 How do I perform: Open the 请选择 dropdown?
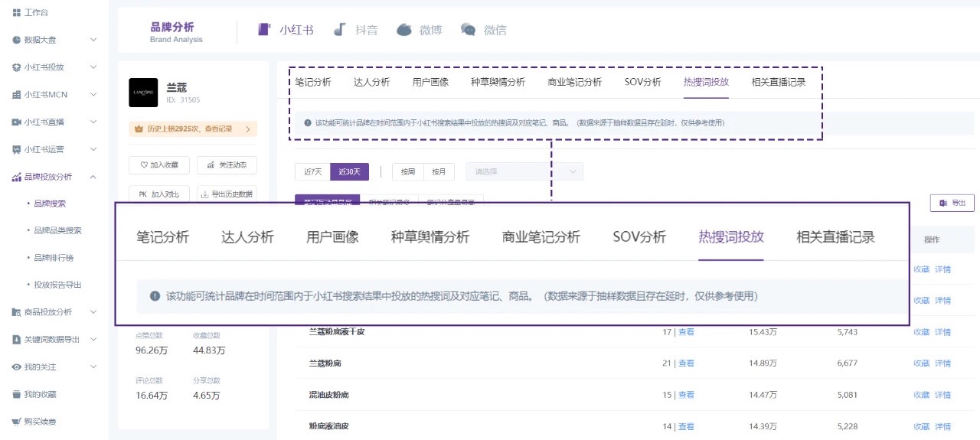click(x=524, y=171)
